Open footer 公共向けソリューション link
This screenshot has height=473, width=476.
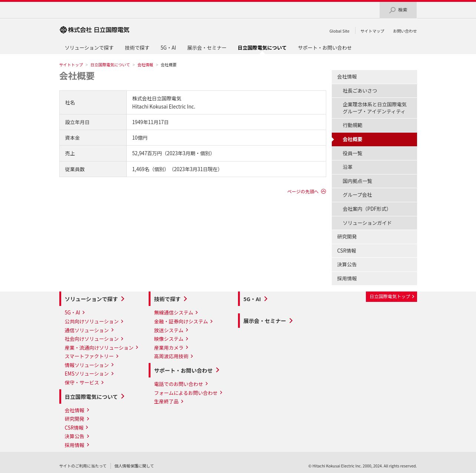[x=94, y=322]
